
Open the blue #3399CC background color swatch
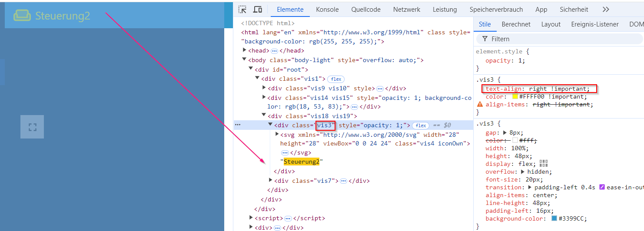coord(554,218)
